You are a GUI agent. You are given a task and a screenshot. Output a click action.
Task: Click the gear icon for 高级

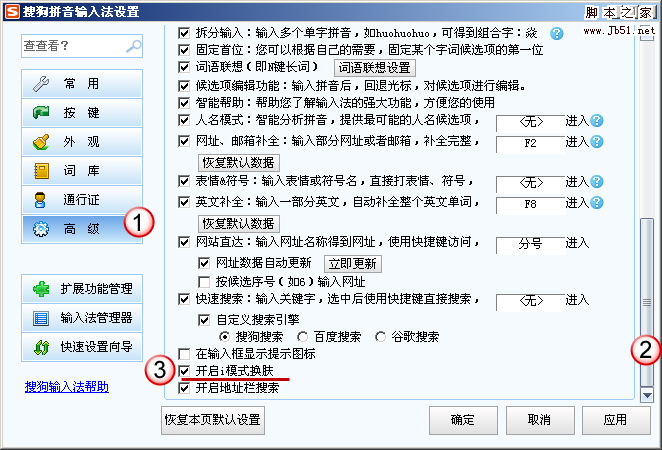(41, 229)
